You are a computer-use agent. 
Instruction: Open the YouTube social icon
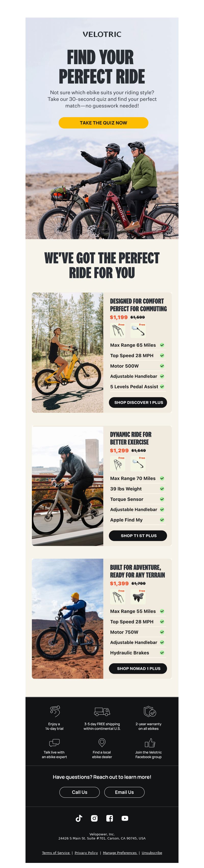125,819
